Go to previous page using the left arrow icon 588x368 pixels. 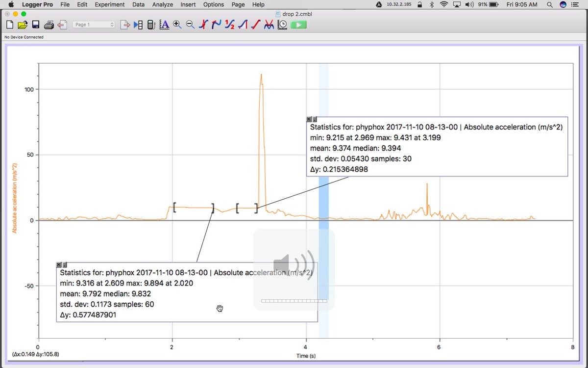pos(62,25)
